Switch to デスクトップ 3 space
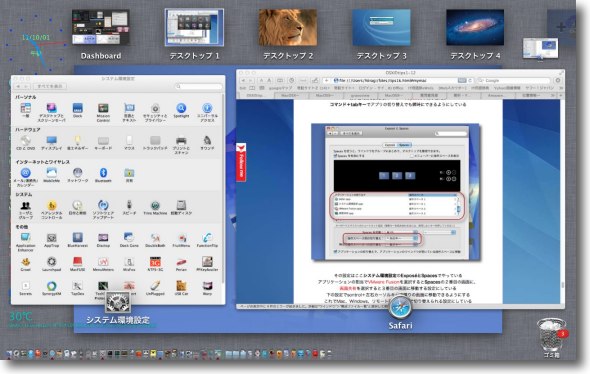590x374 pixels. pyautogui.click(x=381, y=28)
